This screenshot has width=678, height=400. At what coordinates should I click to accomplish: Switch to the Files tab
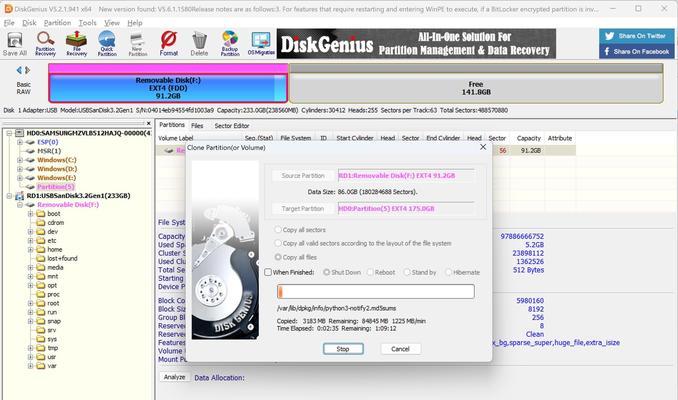197,126
